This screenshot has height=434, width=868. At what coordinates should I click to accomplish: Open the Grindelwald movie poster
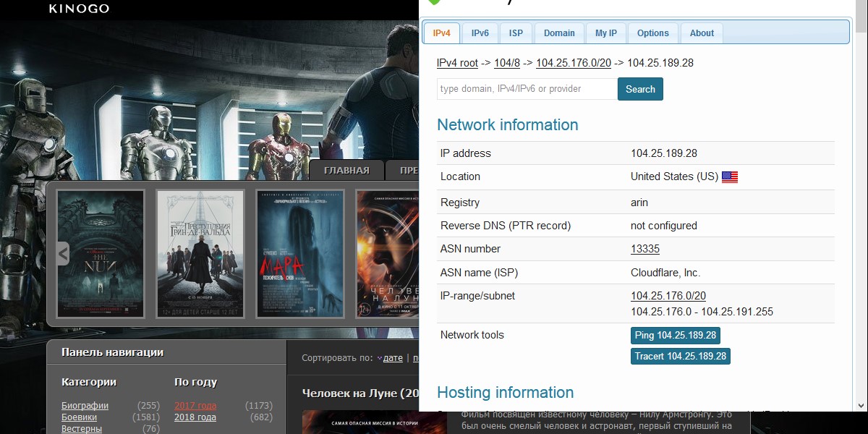tap(200, 253)
